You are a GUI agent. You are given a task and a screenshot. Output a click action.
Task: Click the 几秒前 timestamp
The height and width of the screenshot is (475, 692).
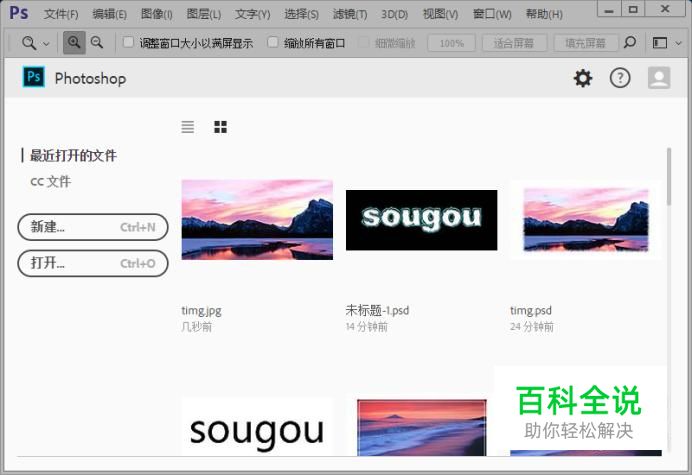point(197,327)
